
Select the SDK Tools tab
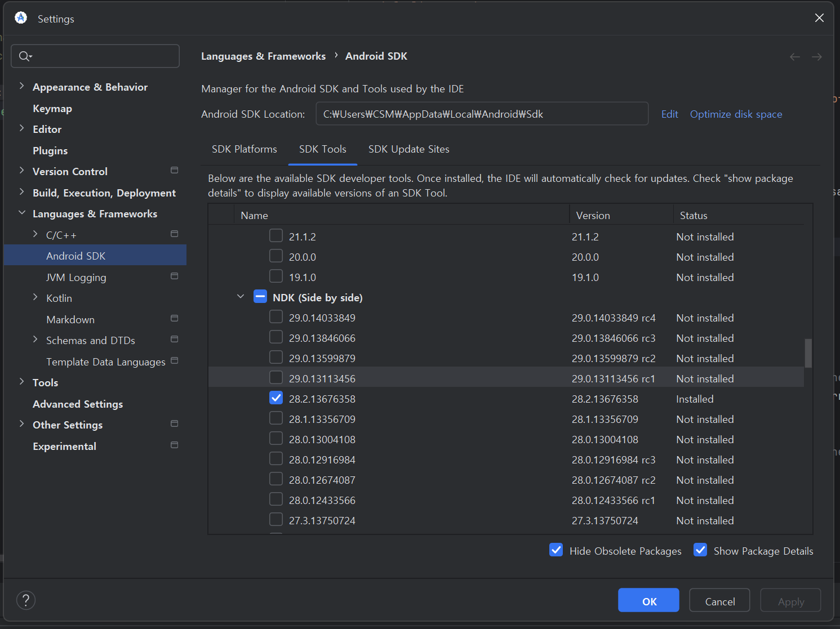pos(323,149)
